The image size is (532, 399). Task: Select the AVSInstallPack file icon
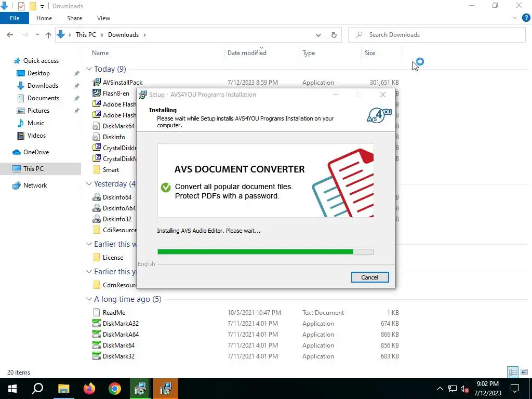[97, 82]
